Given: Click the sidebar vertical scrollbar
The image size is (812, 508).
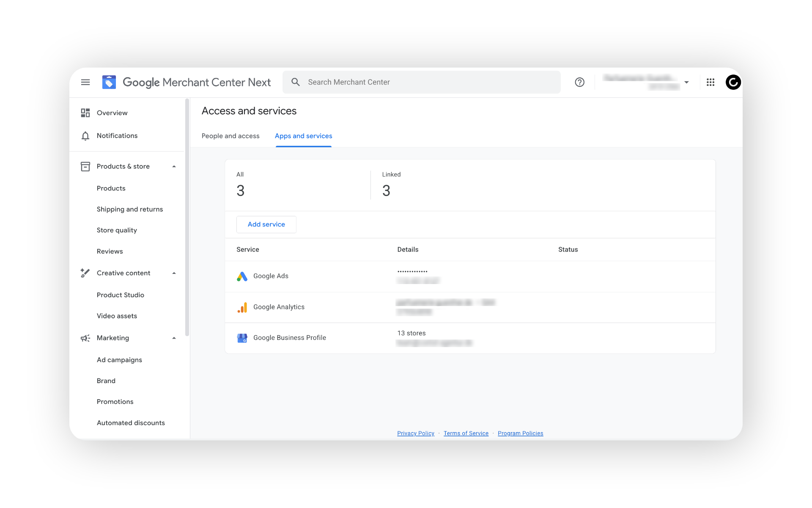Looking at the screenshot, I should (187, 217).
